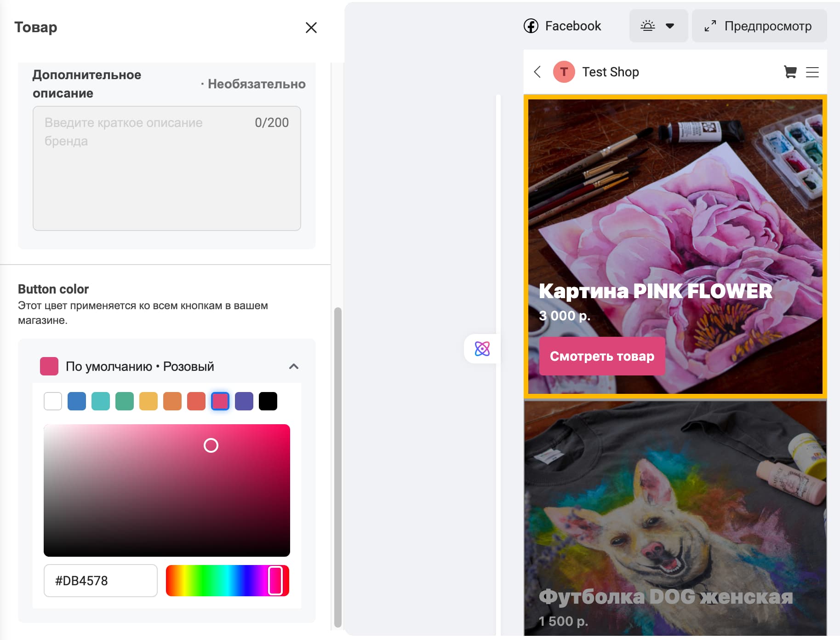Focus the brand description text area
Viewport: 840px width, 640px height.
167,168
